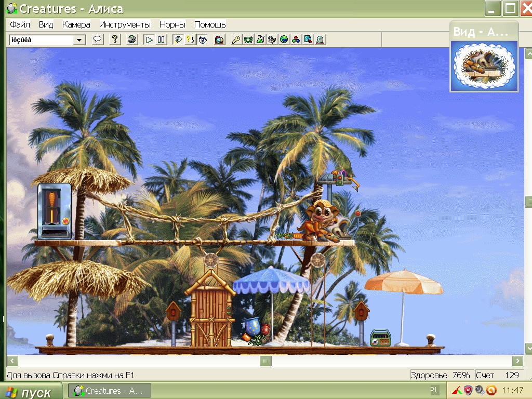Viewport: 532px width, 399px height.
Task: Click the speech bubble toolbar icon
Action: [x=97, y=39]
